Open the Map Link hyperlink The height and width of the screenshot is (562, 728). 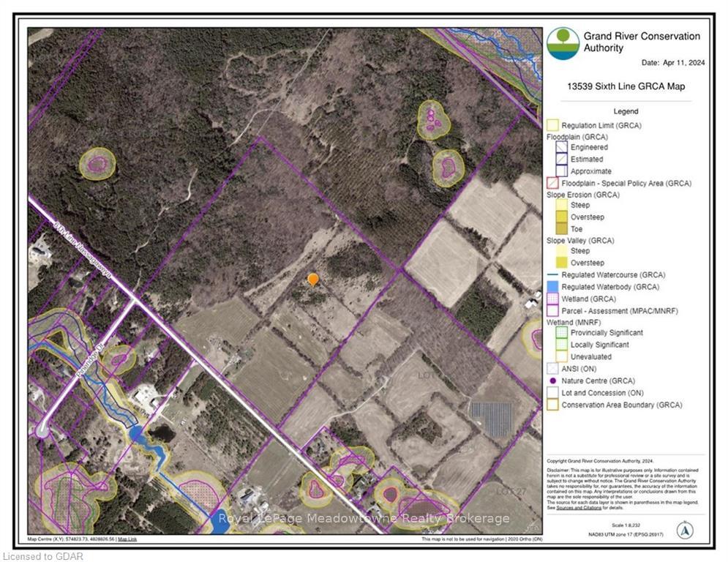(x=127, y=539)
